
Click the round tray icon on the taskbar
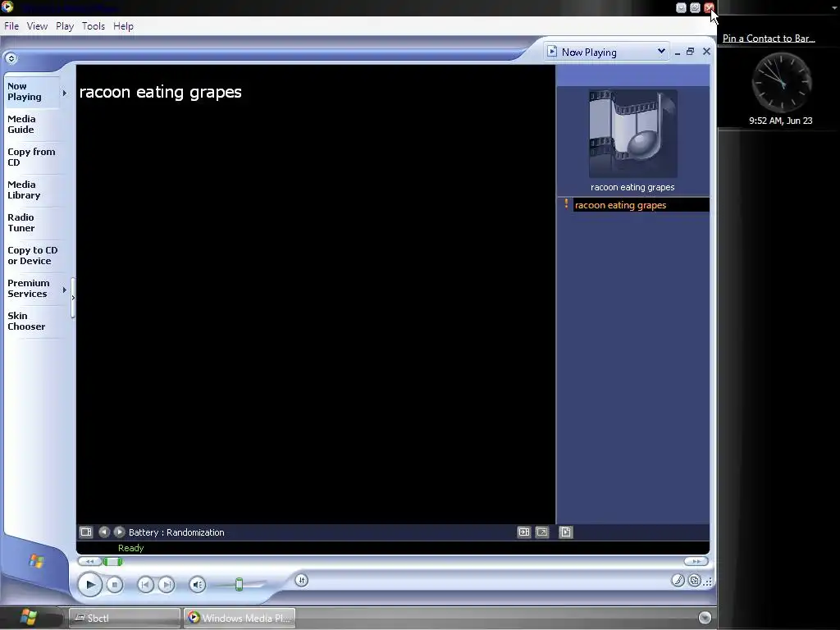(705, 617)
